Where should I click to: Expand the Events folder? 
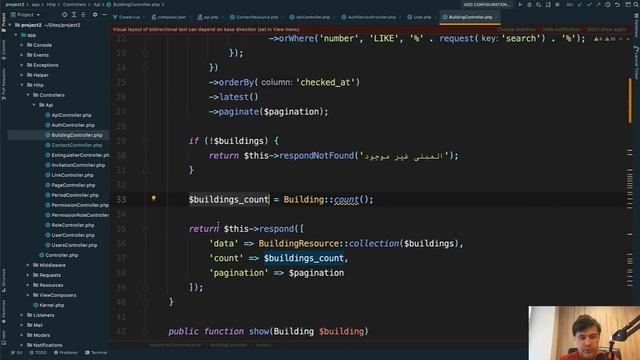tap(22, 55)
